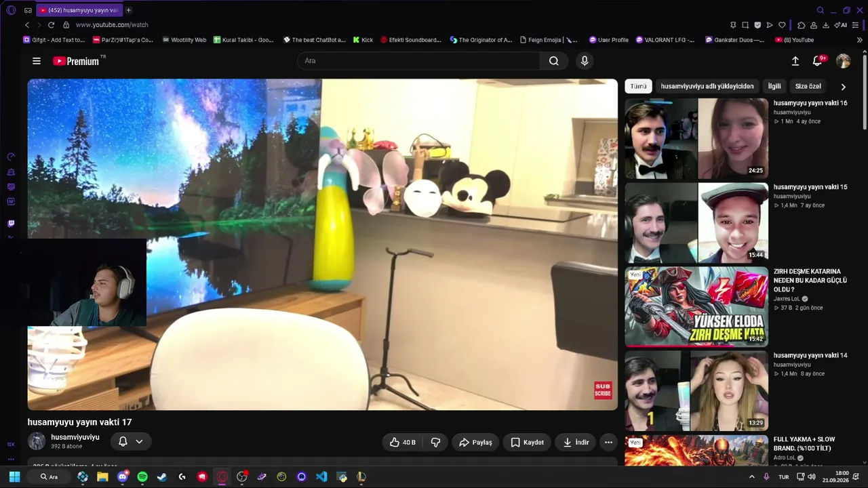Toggle channel notification bell for husamviyuviyu
The height and width of the screenshot is (488, 868).
tap(123, 442)
